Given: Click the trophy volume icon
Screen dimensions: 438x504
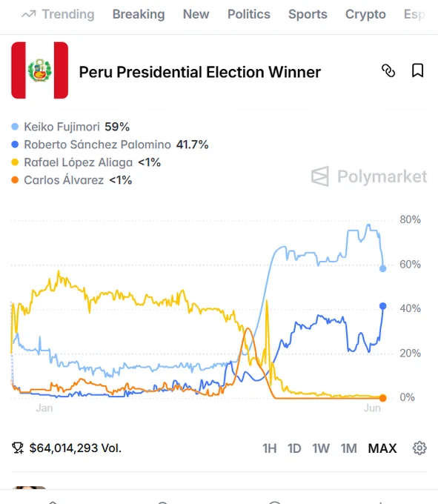Looking at the screenshot, I should pos(18,448).
